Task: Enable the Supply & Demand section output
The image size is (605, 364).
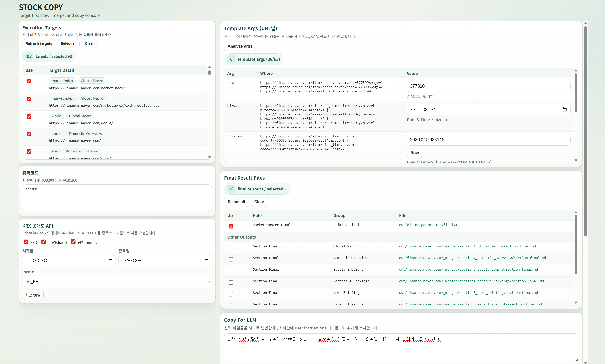Action: click(231, 271)
